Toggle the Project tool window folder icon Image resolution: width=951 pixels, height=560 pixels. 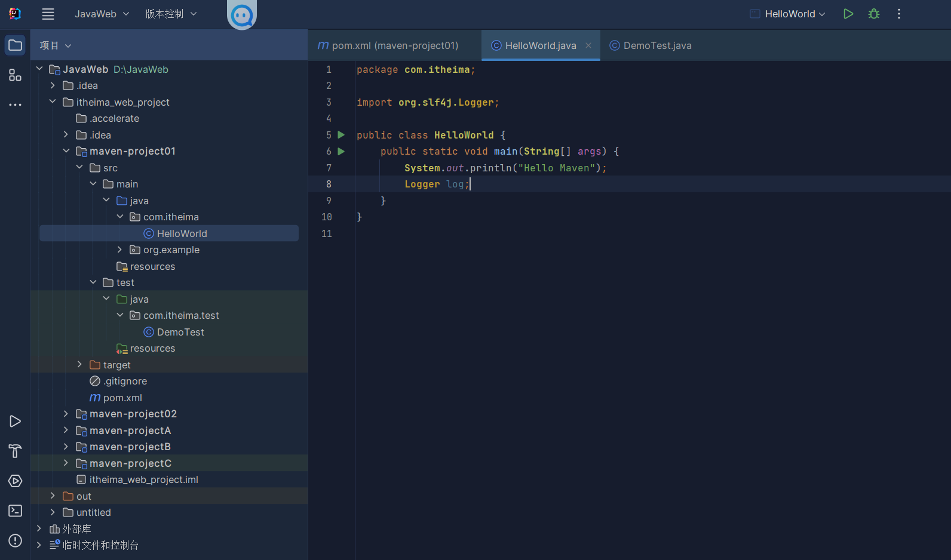pos(15,45)
